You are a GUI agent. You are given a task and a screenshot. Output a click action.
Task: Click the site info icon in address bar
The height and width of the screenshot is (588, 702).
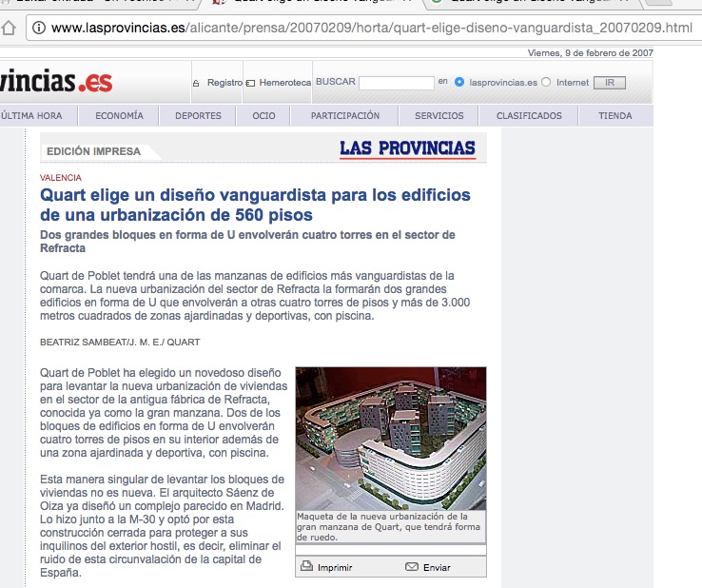point(38,28)
